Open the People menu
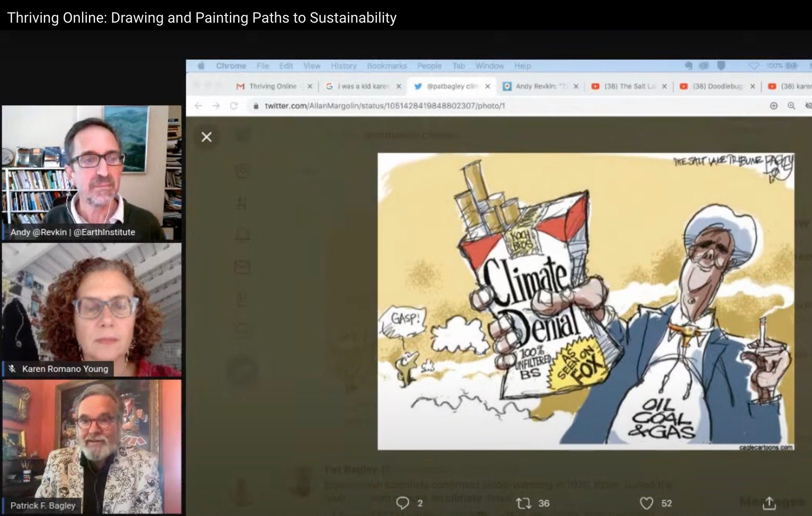Screen dimensions: 812x516 429,66
